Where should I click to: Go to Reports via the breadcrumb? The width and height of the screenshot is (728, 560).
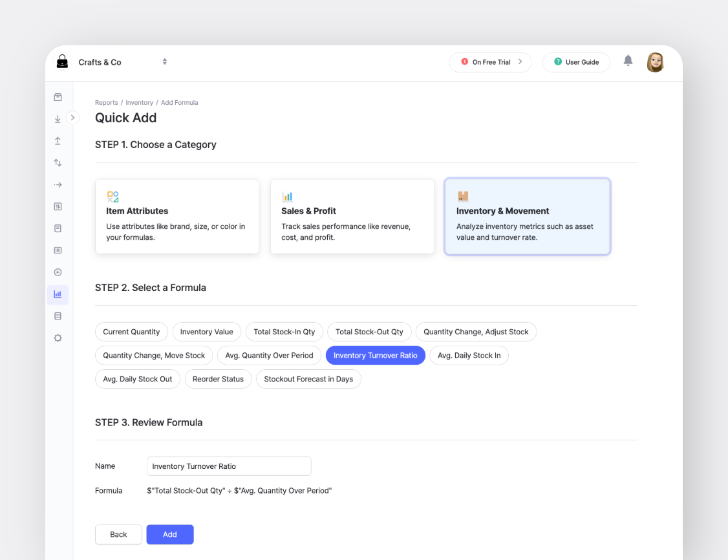click(x=106, y=102)
